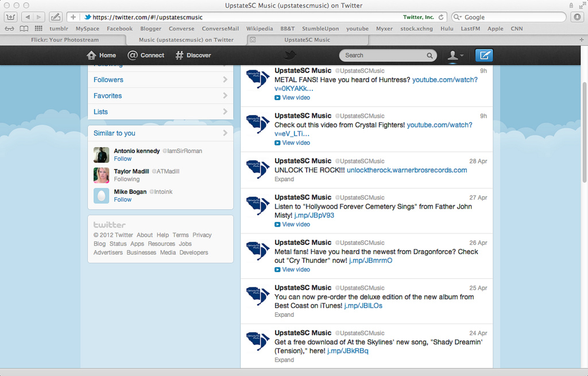Open the youtube bookmark
The image size is (588, 376).
(x=357, y=29)
